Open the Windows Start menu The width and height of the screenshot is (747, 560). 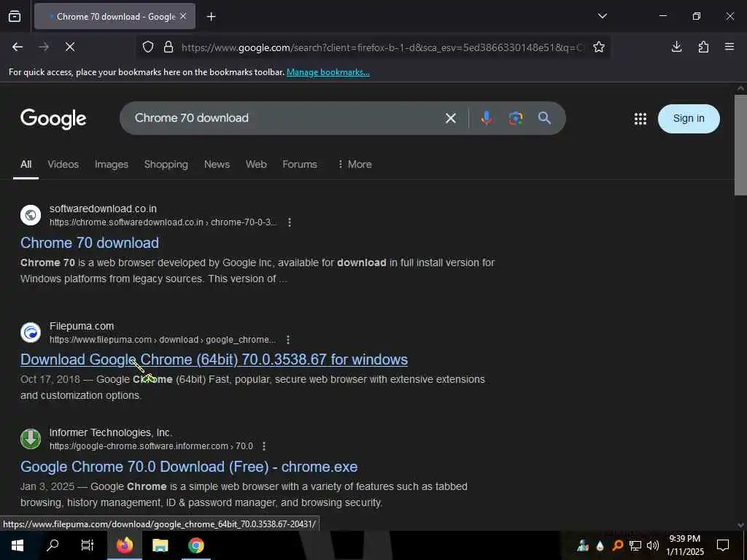18,545
